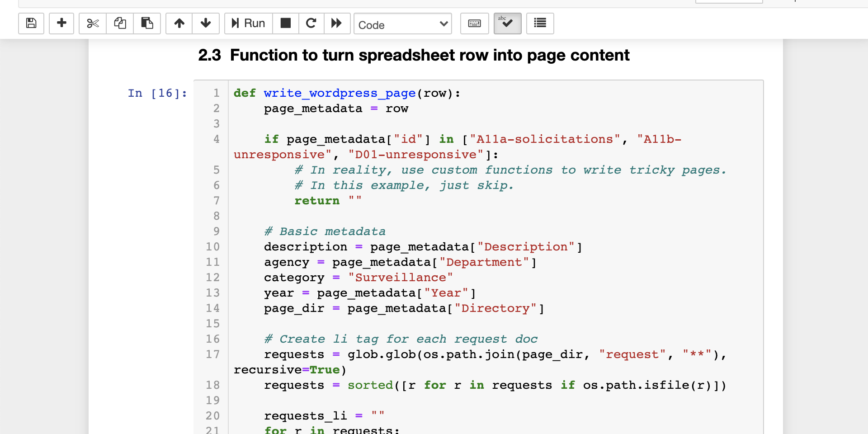Click the 'In this example, just skip' comment
The image size is (868, 434).
click(404, 185)
